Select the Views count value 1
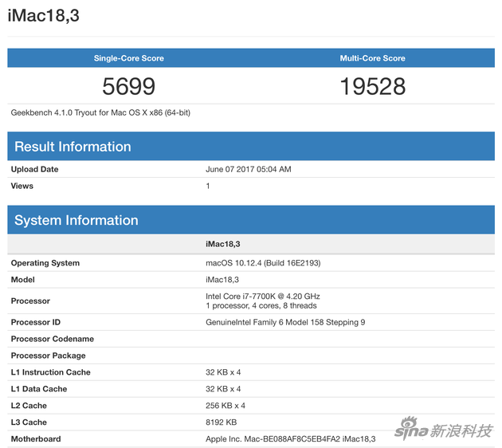 click(208, 186)
